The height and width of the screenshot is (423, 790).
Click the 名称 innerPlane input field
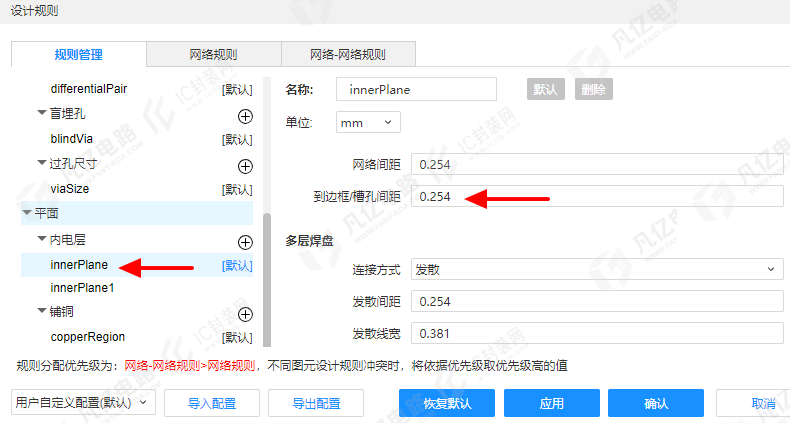coord(416,89)
